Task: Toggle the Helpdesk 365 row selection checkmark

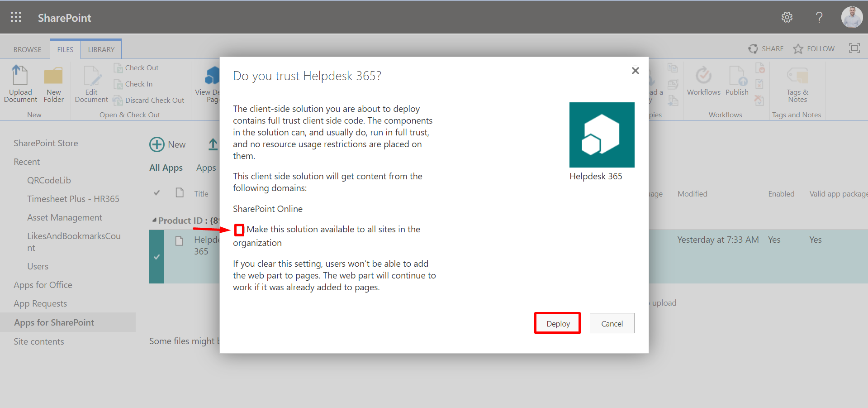Action: click(157, 257)
